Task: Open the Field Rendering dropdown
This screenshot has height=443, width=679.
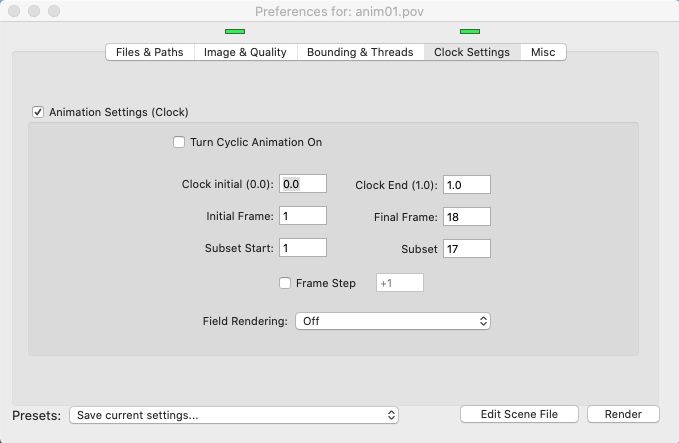Action: [x=393, y=321]
